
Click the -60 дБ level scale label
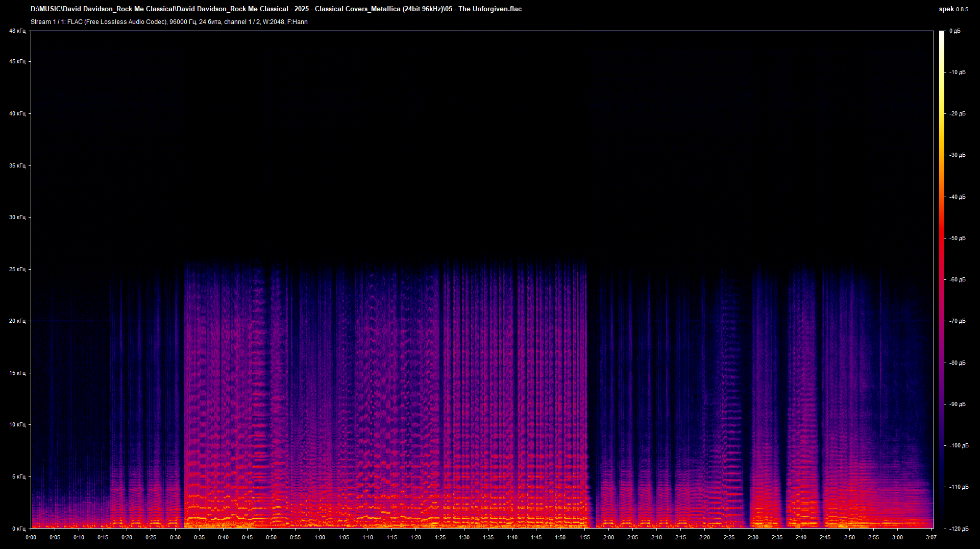pos(957,280)
